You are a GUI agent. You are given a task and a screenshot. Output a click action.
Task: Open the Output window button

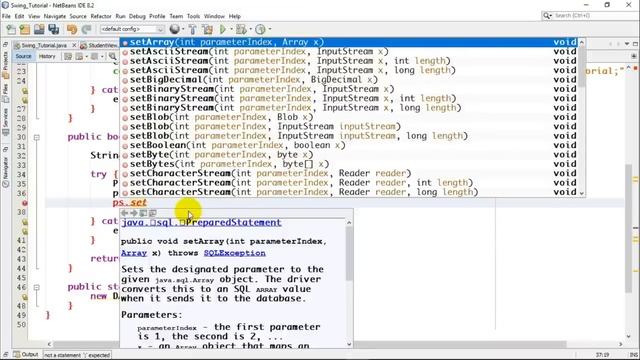point(26,355)
